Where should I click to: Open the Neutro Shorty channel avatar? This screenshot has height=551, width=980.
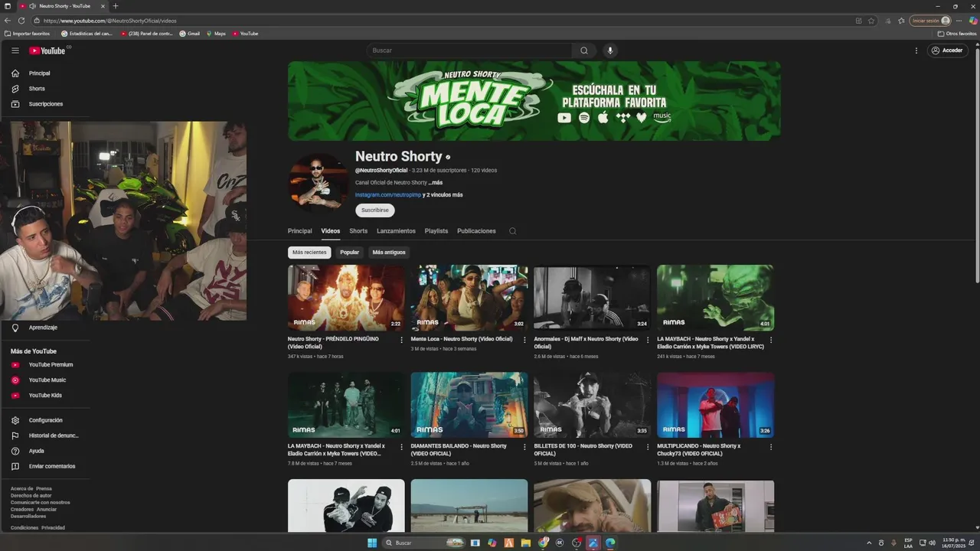[x=318, y=181]
